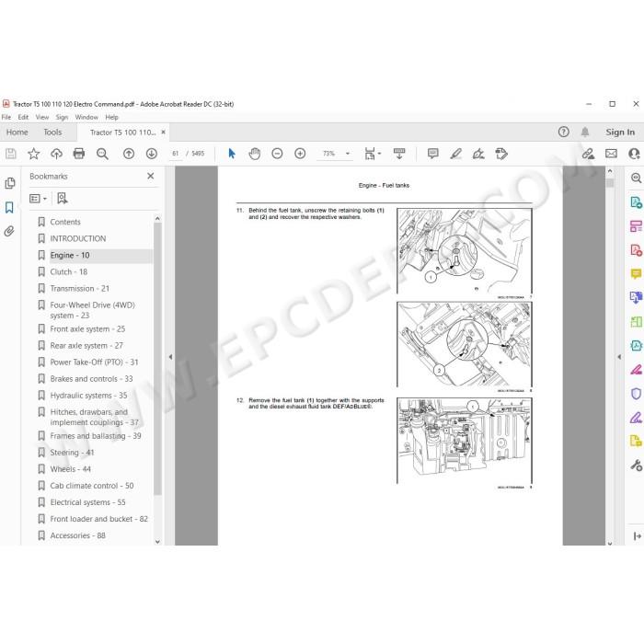
Task: Bookmark this file with star icon
Action: [x=34, y=154]
